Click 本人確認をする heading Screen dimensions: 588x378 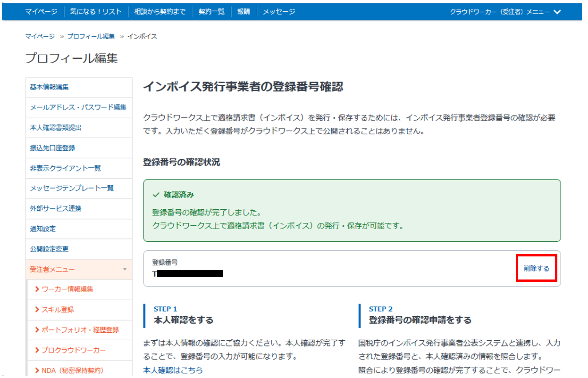(x=183, y=320)
